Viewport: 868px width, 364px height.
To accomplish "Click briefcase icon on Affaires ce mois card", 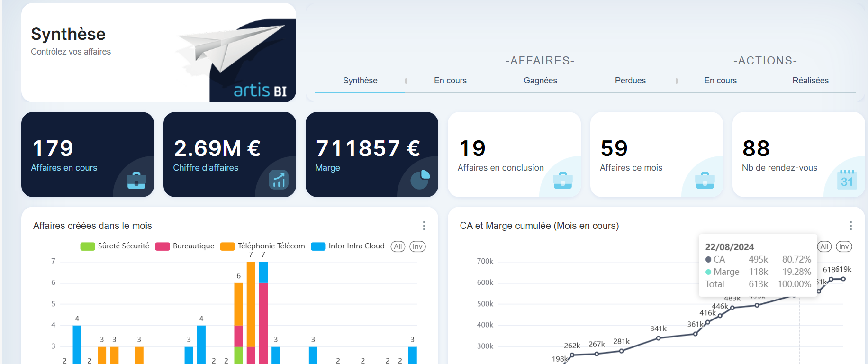I will pos(705,180).
